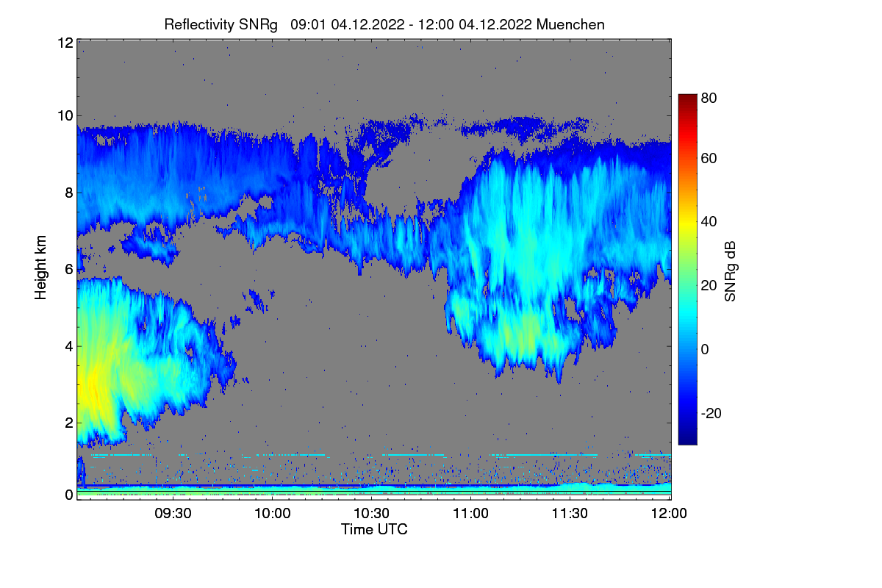
Task: Click the height axis label "8"
Action: click(68, 193)
